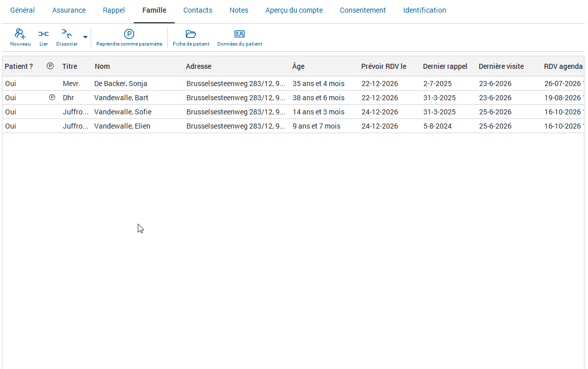This screenshot has height=369, width=588.
Task: Click RDV agenda cell 26-07-2026
Action: pos(563,84)
